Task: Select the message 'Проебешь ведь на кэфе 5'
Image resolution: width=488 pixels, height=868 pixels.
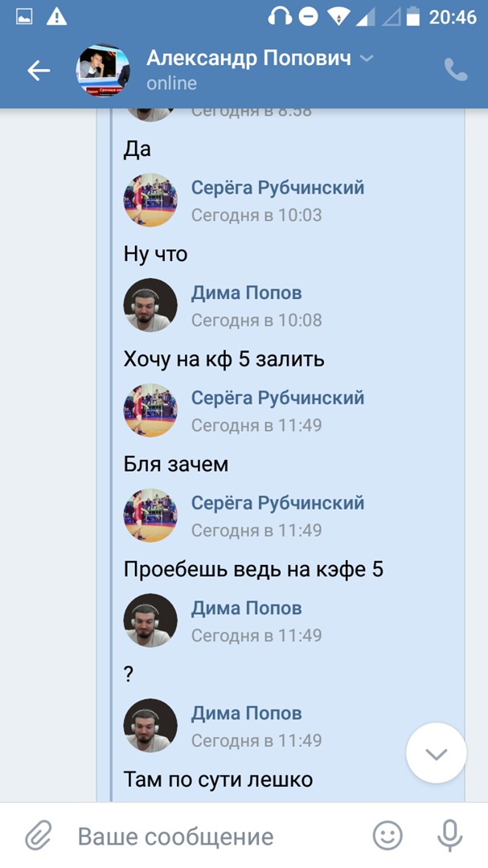Action: [x=254, y=570]
